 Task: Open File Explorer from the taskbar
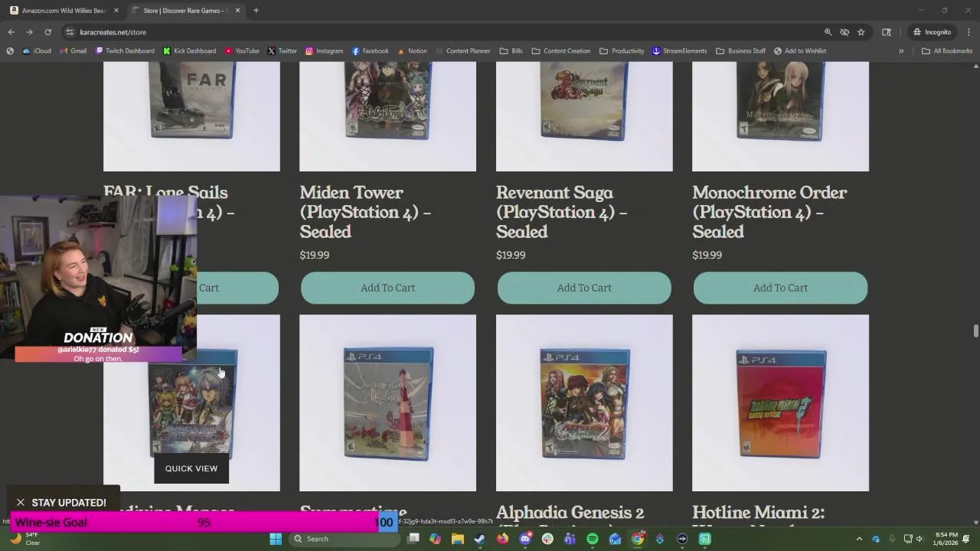point(457,539)
